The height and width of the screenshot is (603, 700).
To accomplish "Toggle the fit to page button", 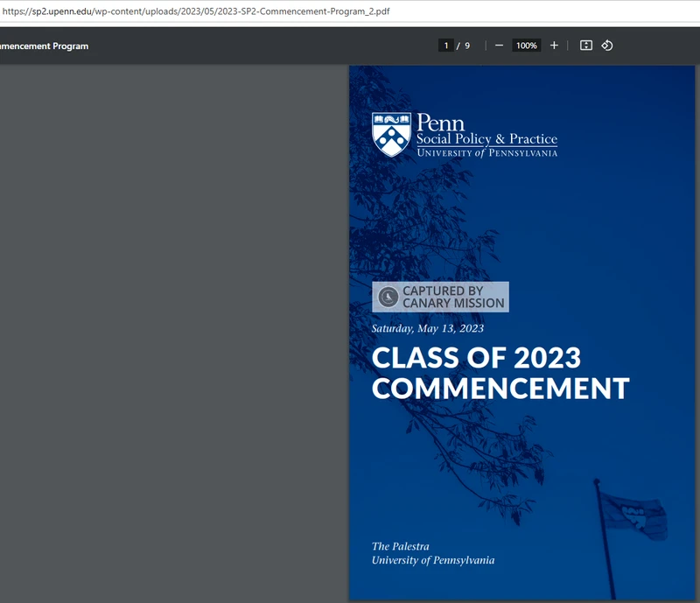I will point(586,46).
